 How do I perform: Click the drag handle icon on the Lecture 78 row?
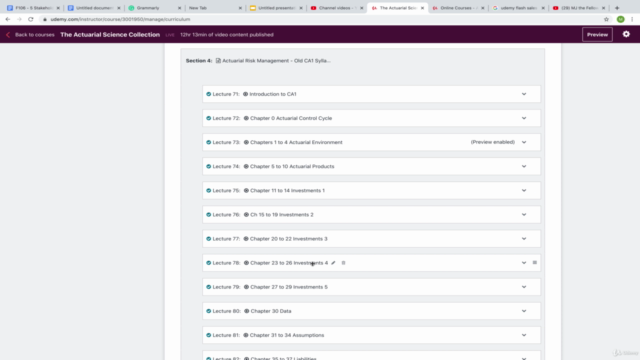click(x=535, y=262)
